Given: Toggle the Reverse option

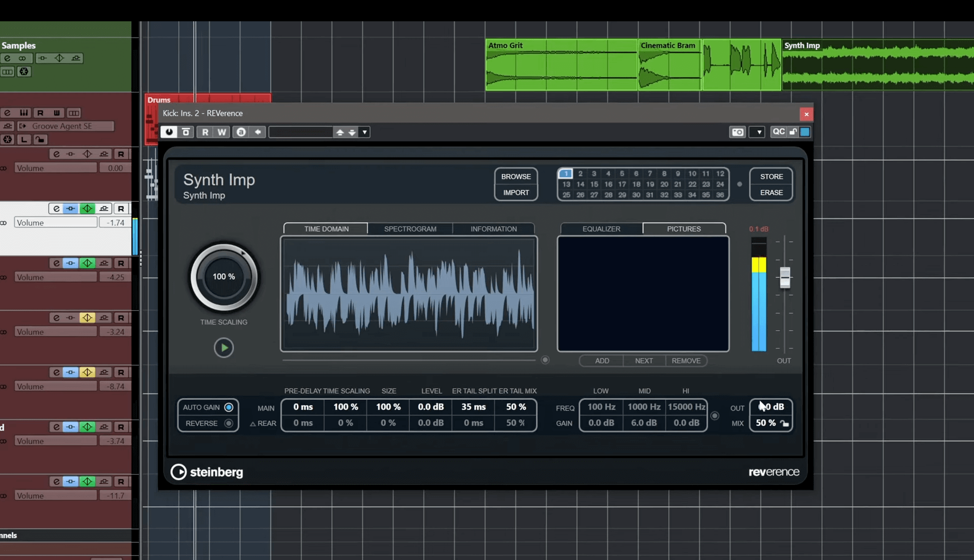Looking at the screenshot, I should coord(229,423).
